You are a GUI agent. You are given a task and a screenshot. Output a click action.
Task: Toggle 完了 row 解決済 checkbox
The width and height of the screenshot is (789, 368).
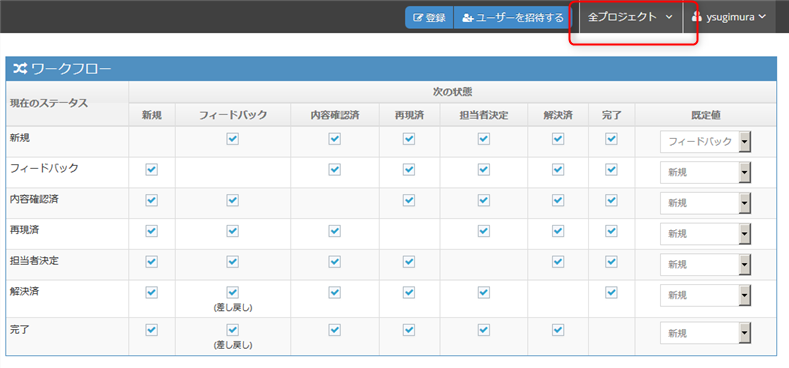(558, 330)
